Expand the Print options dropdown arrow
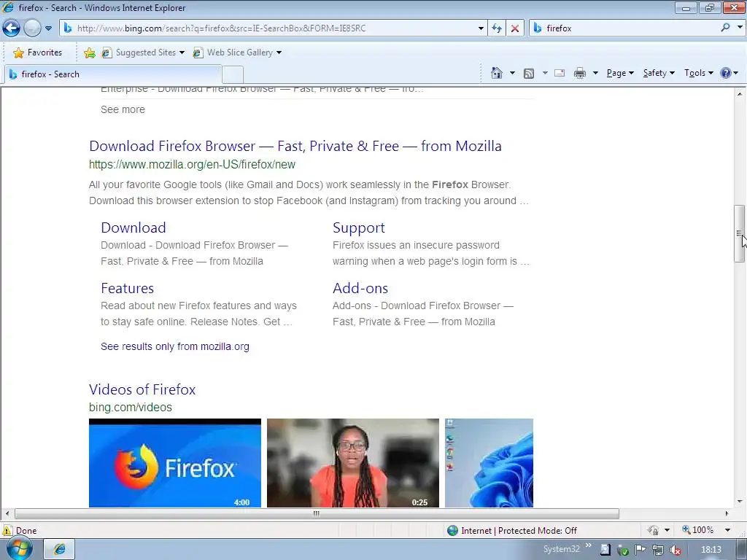The height and width of the screenshot is (560, 747). pyautogui.click(x=595, y=73)
